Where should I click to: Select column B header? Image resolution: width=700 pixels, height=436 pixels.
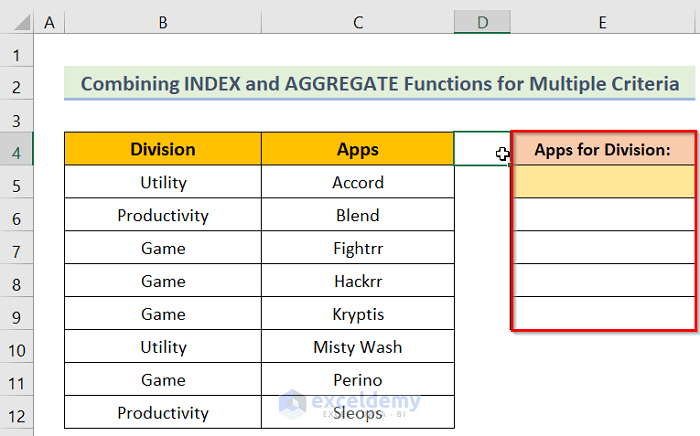coord(163,22)
